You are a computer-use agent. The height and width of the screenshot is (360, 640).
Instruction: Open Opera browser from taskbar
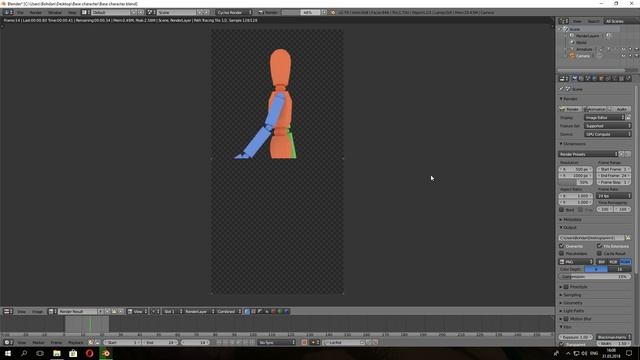(x=89, y=353)
